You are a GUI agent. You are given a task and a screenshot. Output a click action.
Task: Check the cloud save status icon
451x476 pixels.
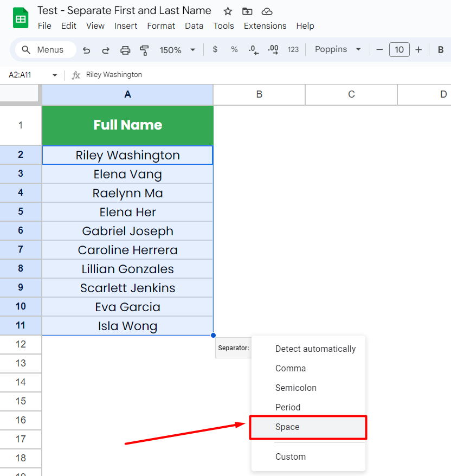[x=267, y=11]
